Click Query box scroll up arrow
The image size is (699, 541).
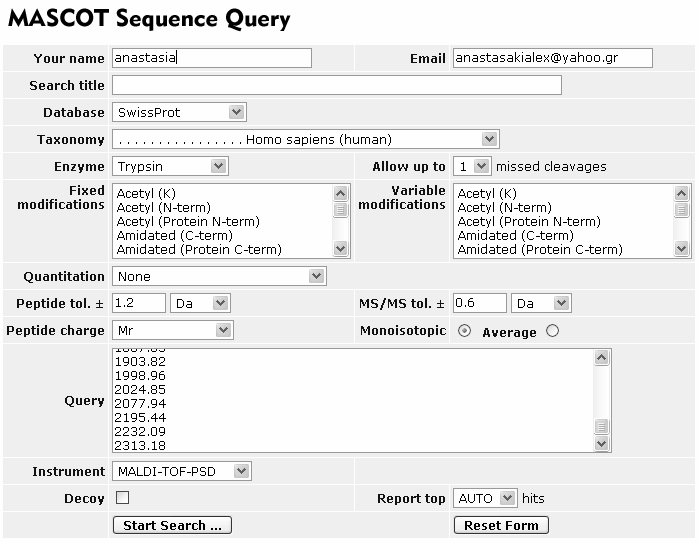click(x=601, y=358)
